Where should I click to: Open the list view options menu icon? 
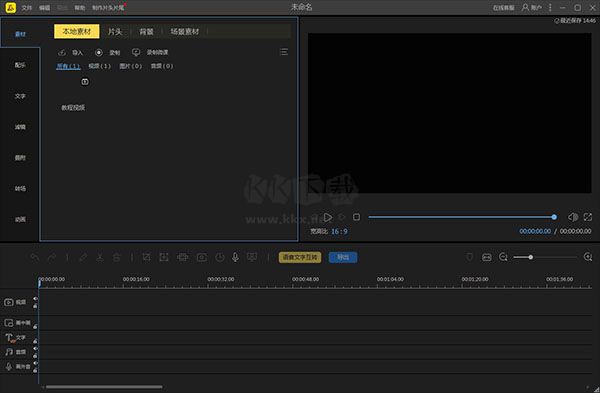(x=284, y=52)
